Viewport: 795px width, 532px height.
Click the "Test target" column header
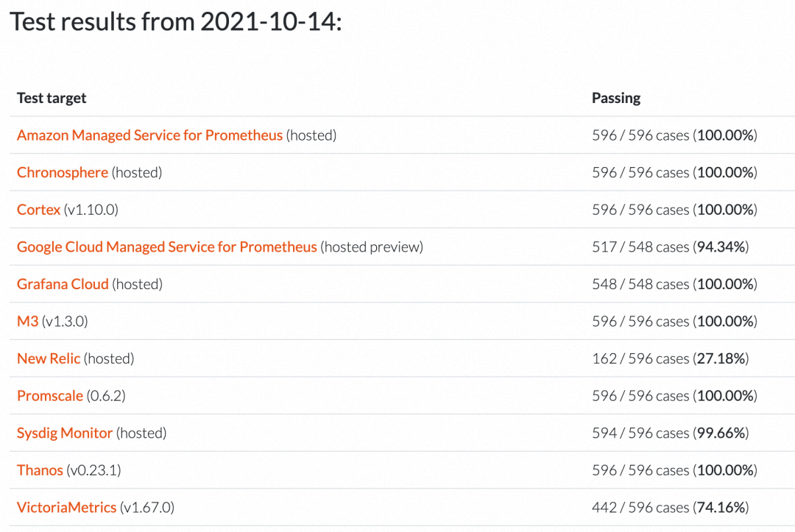(x=52, y=98)
